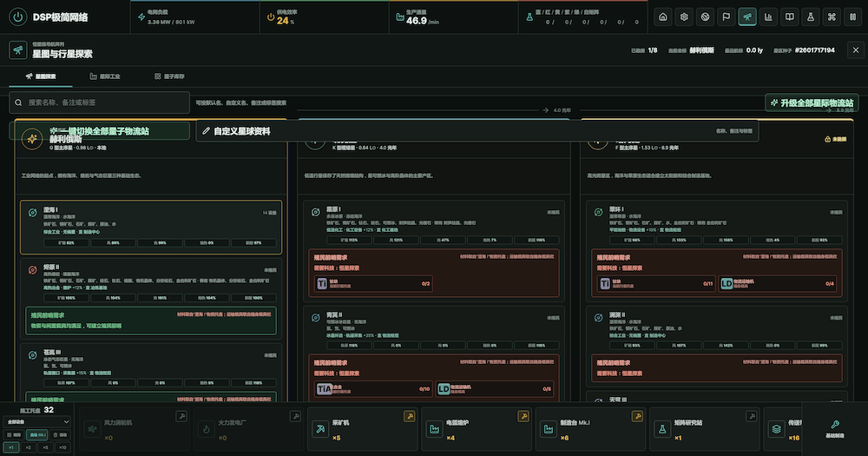Open the 基础制造 wrench button
Screen dimensions: 868x456
click(x=835, y=429)
